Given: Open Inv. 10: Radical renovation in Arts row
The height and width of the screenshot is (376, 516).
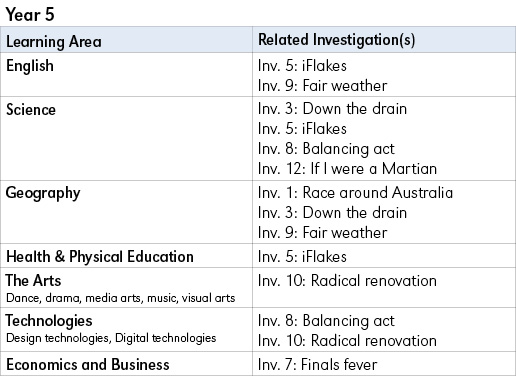Looking at the screenshot, I should coord(347,281).
